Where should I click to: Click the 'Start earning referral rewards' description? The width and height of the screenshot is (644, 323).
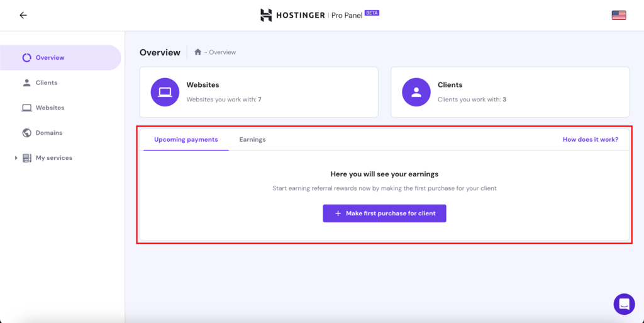384,188
